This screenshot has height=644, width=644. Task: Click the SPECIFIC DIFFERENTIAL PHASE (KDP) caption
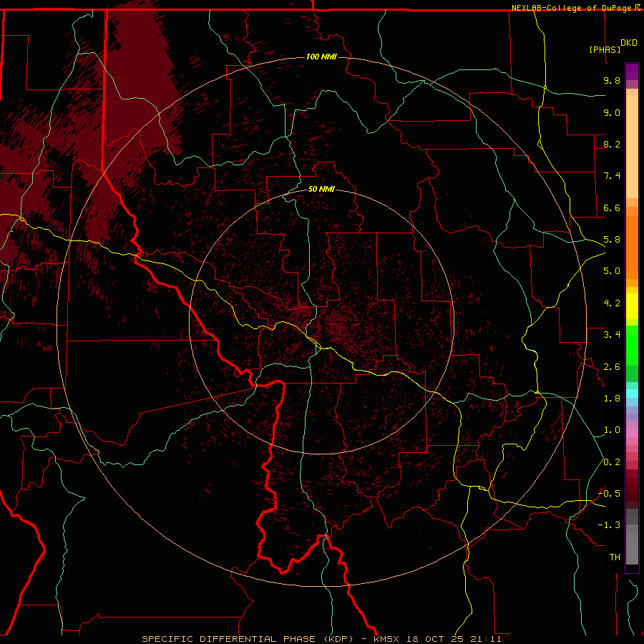pyautogui.click(x=248, y=639)
